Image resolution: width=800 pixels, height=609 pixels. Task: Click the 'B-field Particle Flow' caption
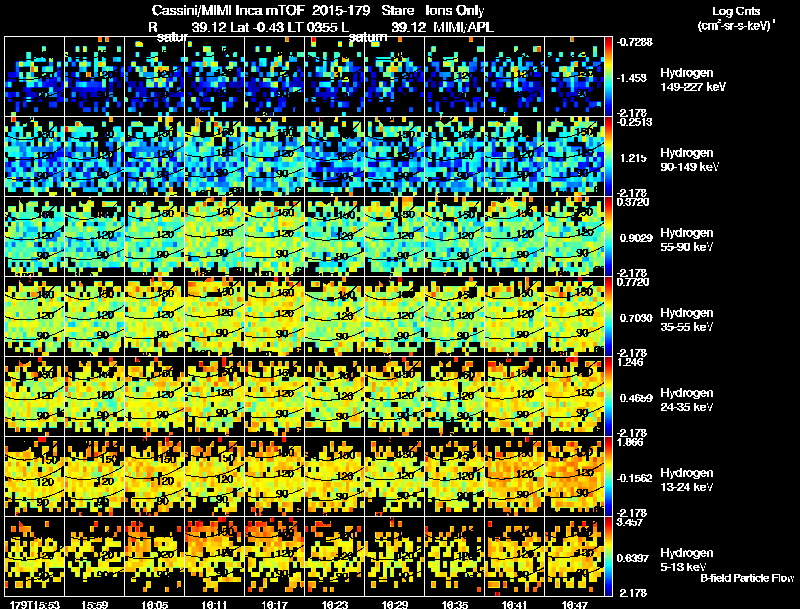(x=747, y=578)
